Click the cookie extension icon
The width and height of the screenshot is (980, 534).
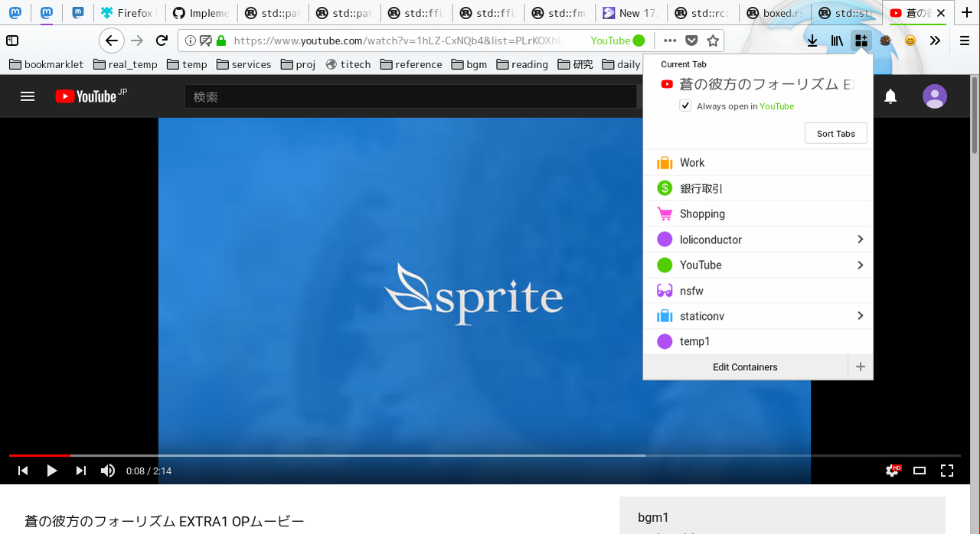(885, 41)
